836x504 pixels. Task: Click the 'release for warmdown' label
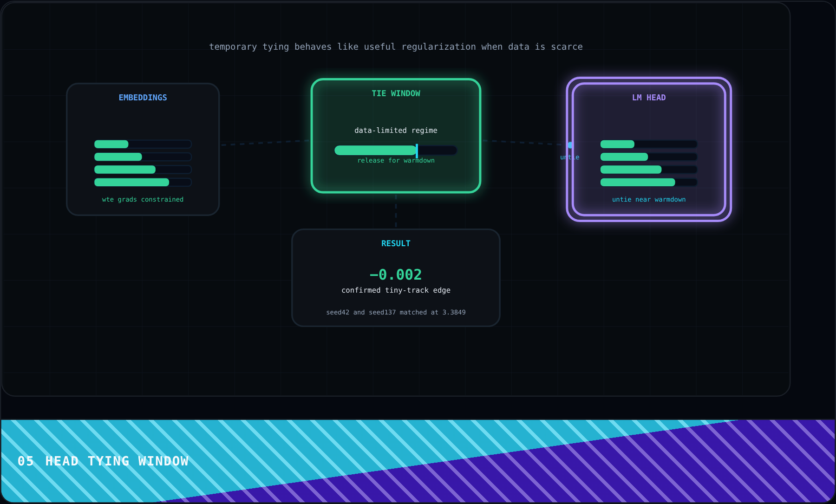point(396,160)
